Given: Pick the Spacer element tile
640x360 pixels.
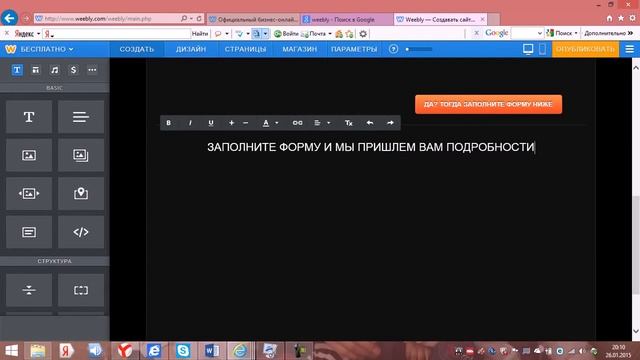Looking at the screenshot, I should [x=81, y=290].
